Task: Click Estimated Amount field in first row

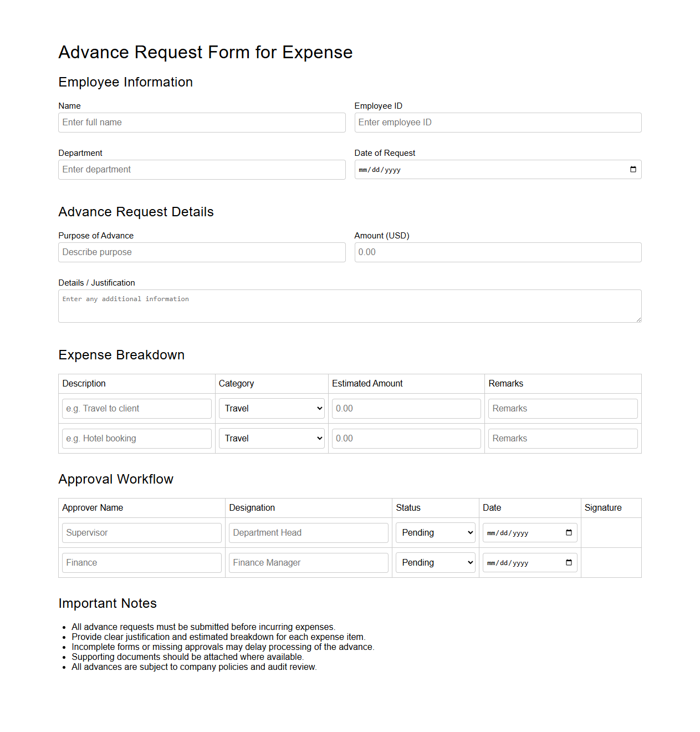Action: tap(406, 409)
